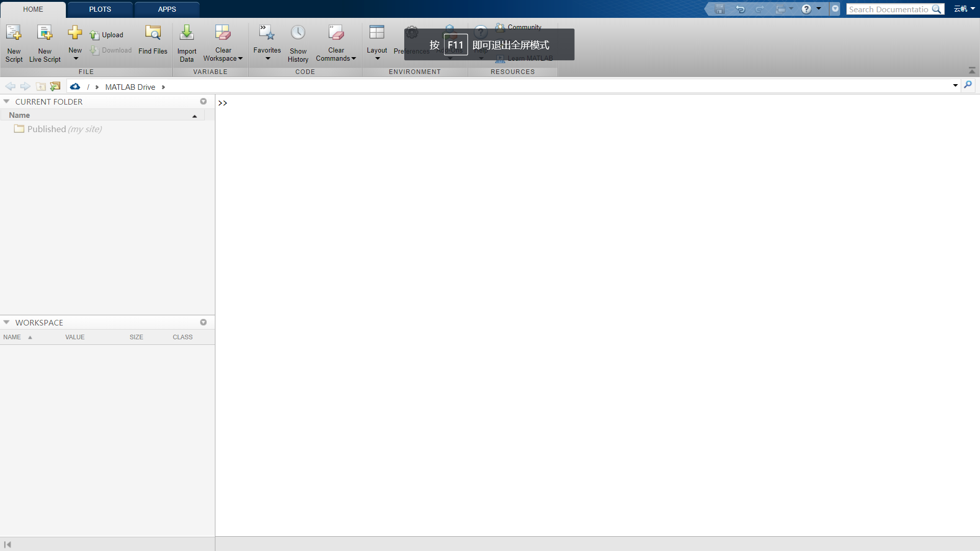Expand the Clear Workspace dropdown
The width and height of the screenshot is (980, 551).
tap(240, 59)
